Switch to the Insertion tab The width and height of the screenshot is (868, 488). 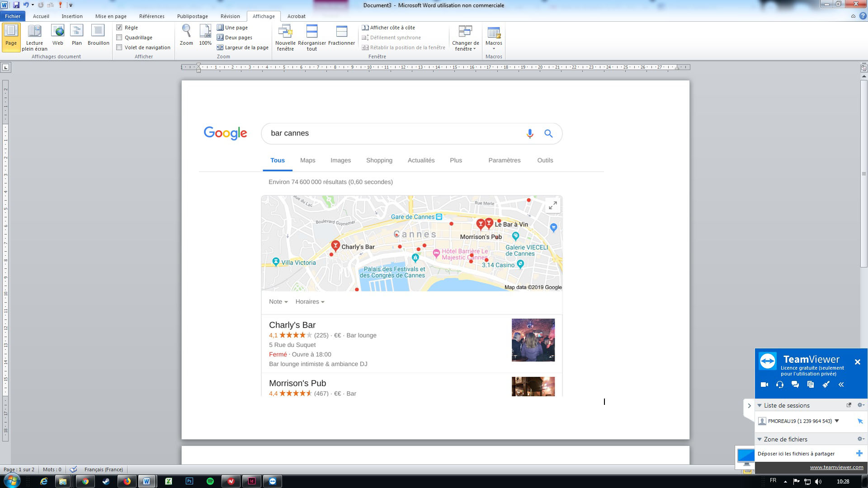(x=72, y=16)
